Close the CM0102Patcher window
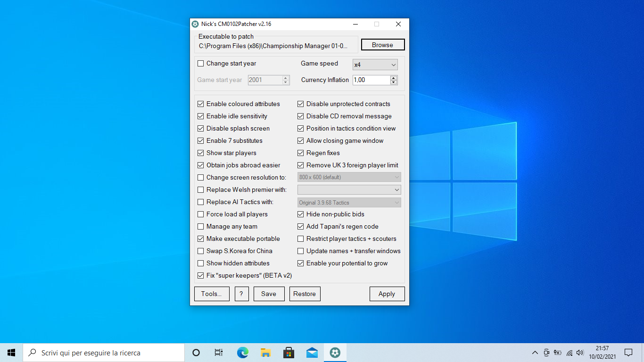 [398, 24]
